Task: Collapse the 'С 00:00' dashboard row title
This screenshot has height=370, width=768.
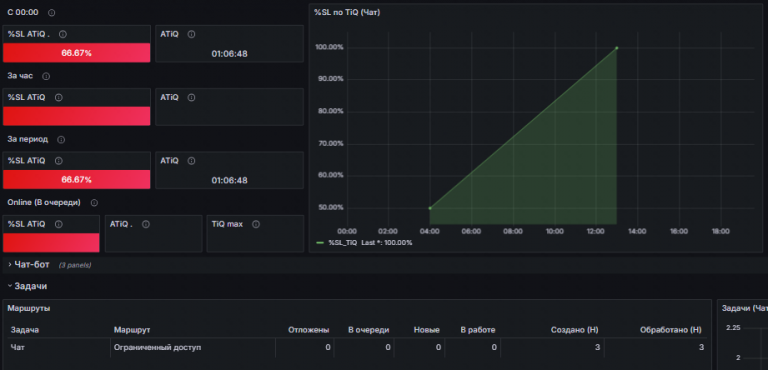Action: click(x=23, y=13)
